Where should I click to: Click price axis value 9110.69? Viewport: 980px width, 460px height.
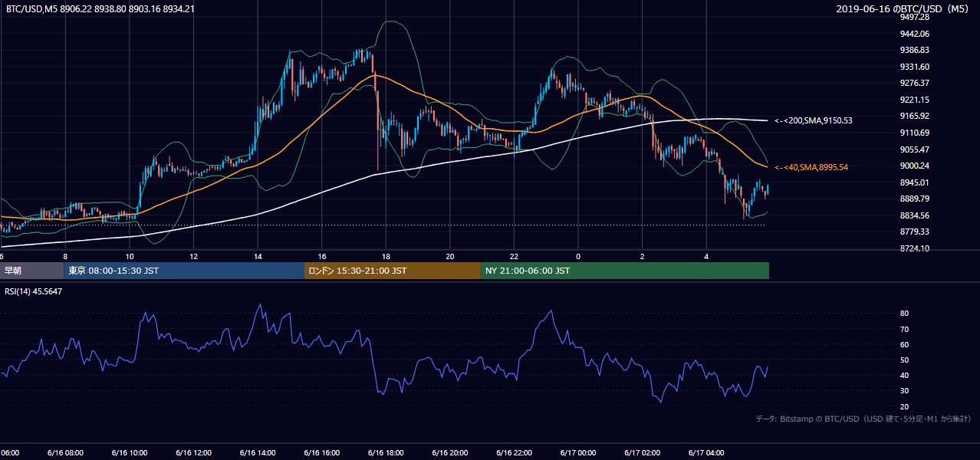coord(915,133)
